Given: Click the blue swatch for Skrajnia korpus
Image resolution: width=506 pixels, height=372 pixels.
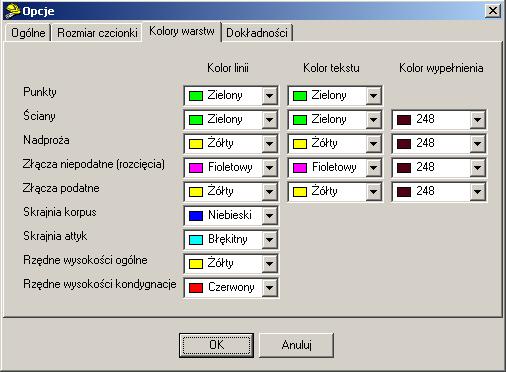Looking at the screenshot, I should 196,216.
